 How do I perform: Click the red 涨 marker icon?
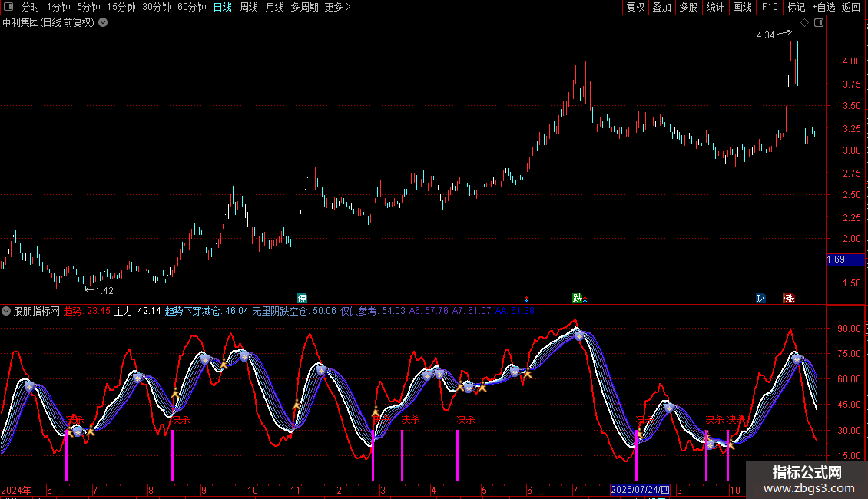pos(789,298)
